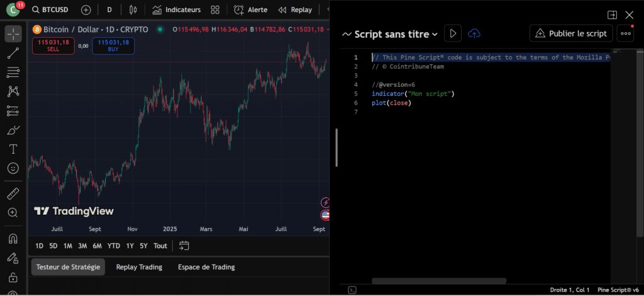Set chart range to YTD
Image resolution: width=644 pixels, height=296 pixels.
(114, 246)
